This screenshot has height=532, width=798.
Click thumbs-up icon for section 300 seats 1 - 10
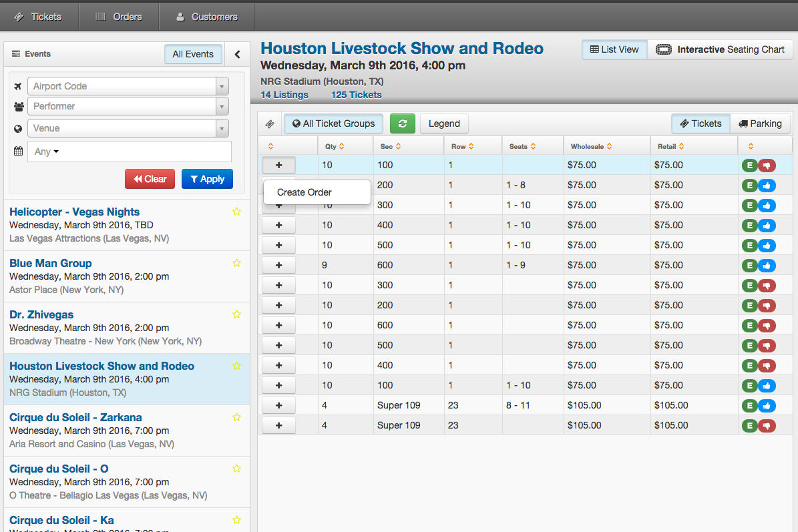pos(767,206)
